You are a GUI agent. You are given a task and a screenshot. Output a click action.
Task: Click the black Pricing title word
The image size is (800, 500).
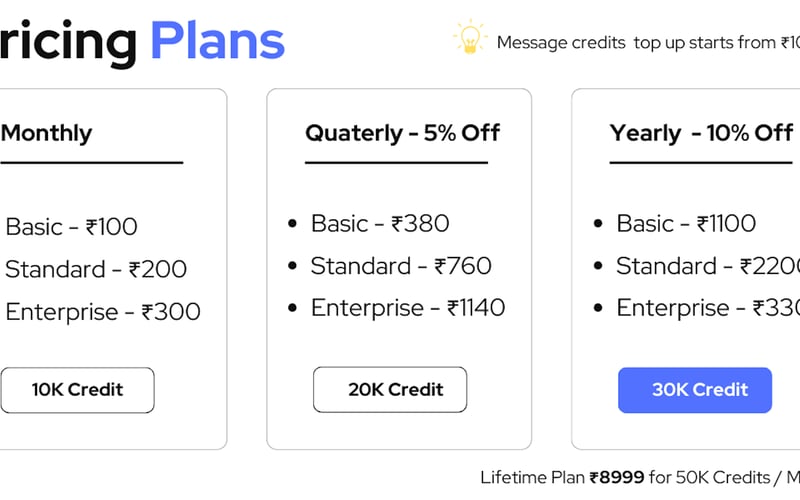(x=68, y=42)
